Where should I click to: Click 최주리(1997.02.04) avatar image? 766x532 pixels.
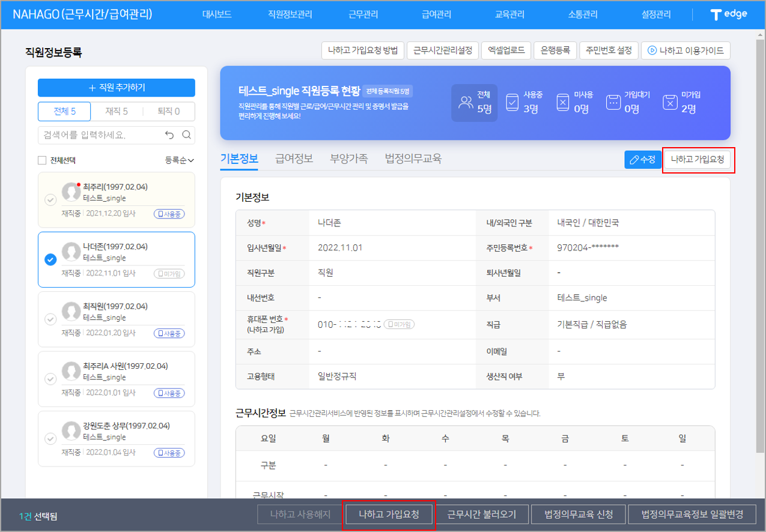[x=71, y=192]
